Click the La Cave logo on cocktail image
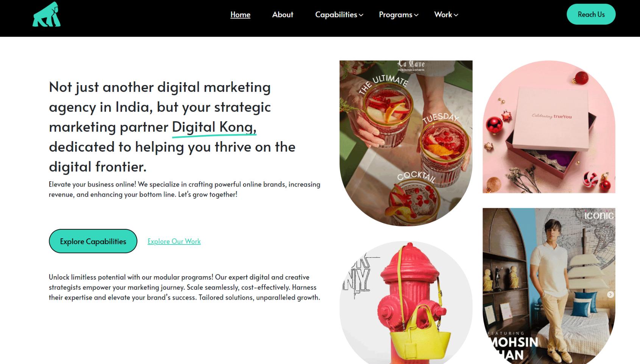This screenshot has height=364, width=640. pos(411,65)
